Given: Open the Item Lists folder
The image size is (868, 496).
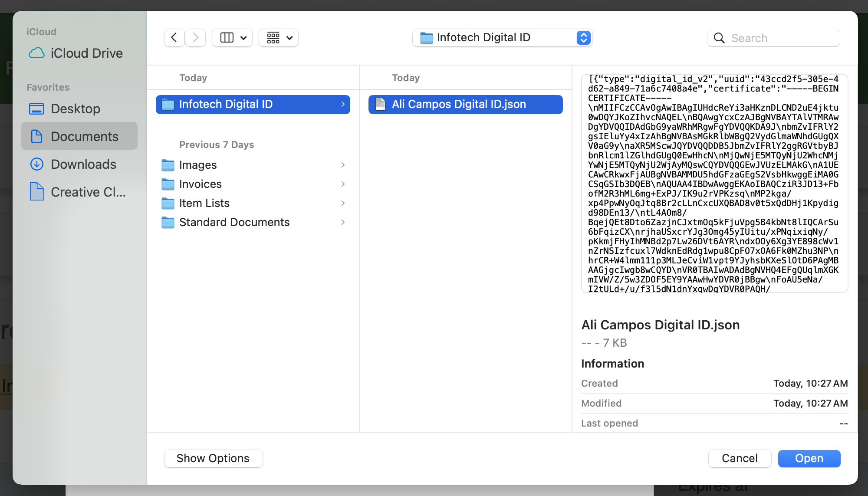Looking at the screenshot, I should click(x=204, y=203).
